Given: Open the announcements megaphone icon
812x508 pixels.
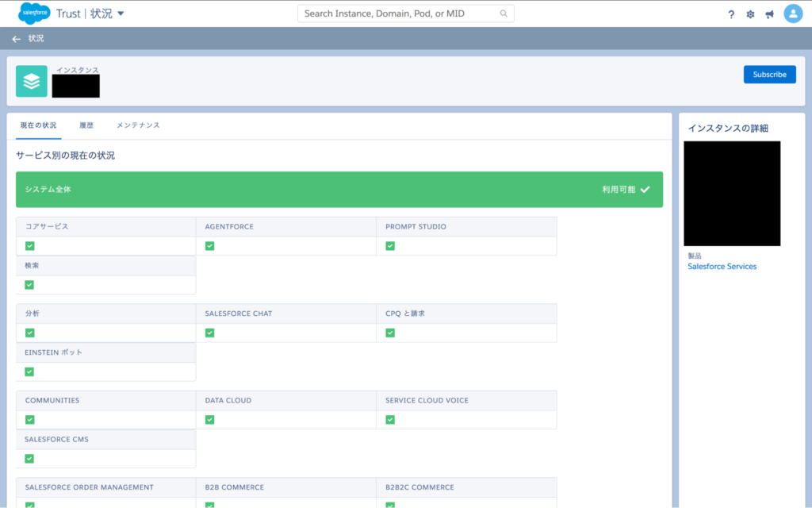Looking at the screenshot, I should coord(769,14).
